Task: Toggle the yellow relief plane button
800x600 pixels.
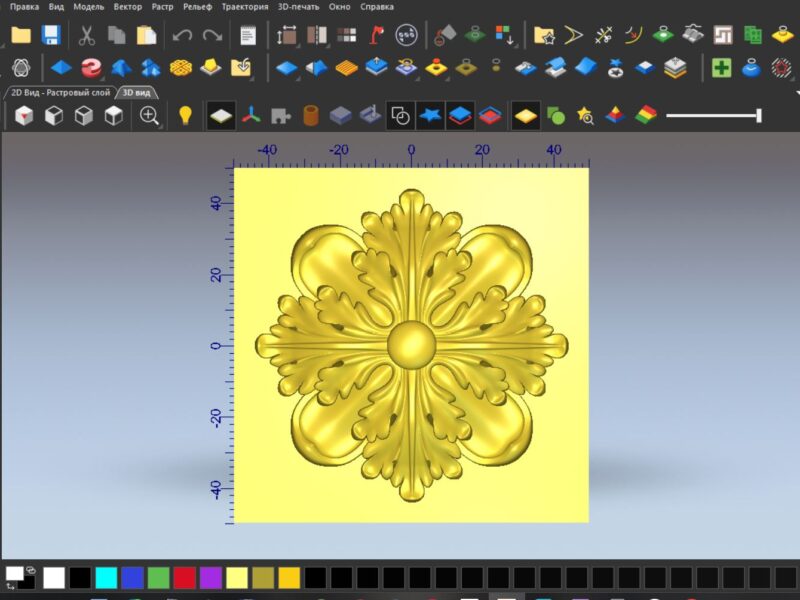Action: 526,115
